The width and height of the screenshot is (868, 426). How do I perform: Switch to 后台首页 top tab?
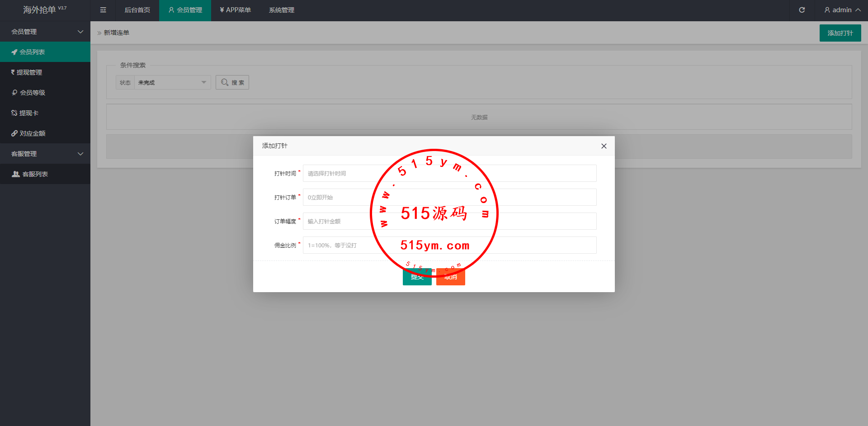click(x=137, y=10)
